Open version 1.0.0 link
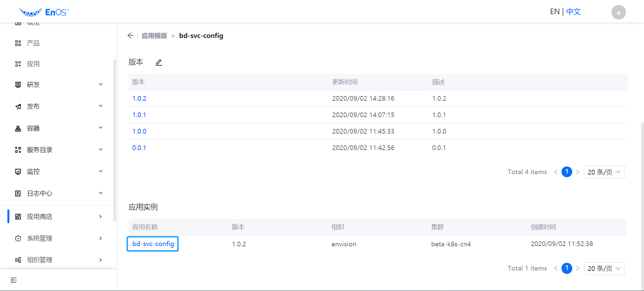 click(139, 131)
